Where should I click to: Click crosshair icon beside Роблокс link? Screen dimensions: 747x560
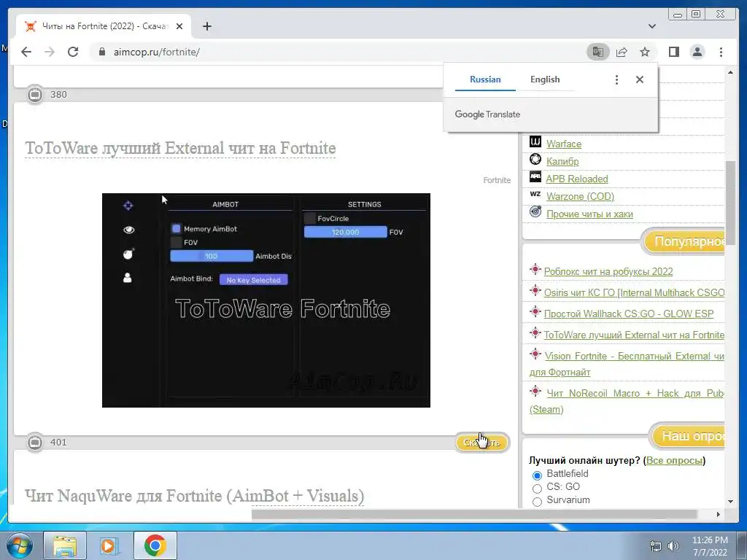(x=535, y=270)
